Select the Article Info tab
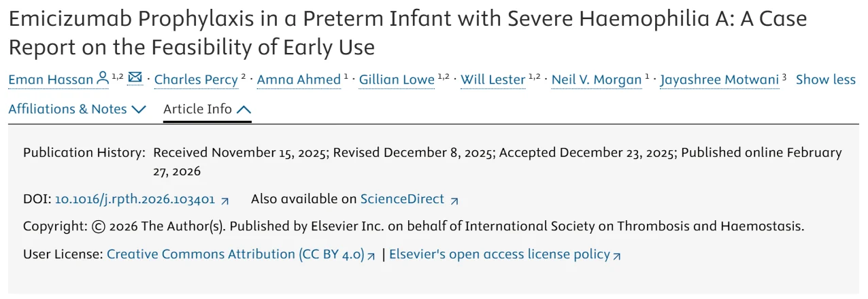The image size is (868, 299). (198, 109)
